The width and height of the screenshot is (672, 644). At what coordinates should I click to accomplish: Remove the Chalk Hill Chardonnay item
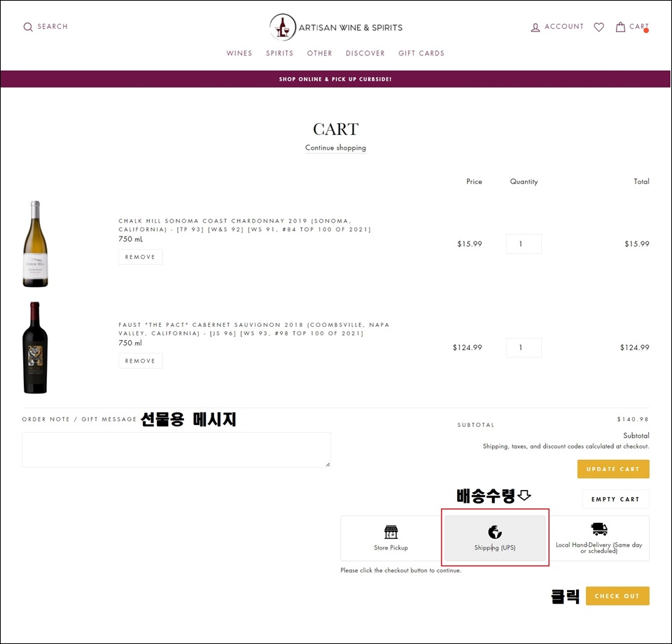[140, 257]
